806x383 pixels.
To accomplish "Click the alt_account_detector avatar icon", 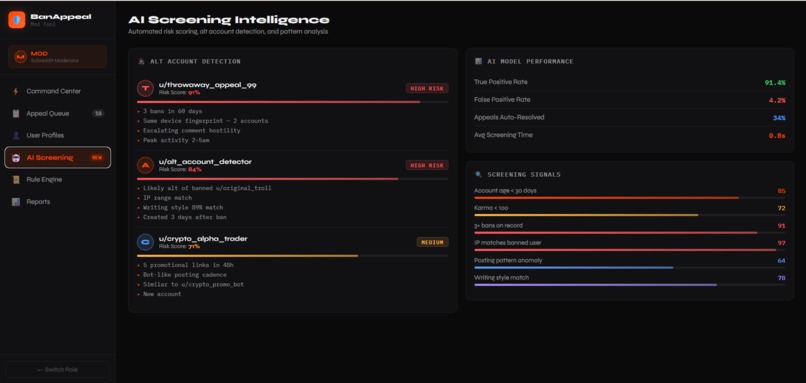I will click(145, 165).
